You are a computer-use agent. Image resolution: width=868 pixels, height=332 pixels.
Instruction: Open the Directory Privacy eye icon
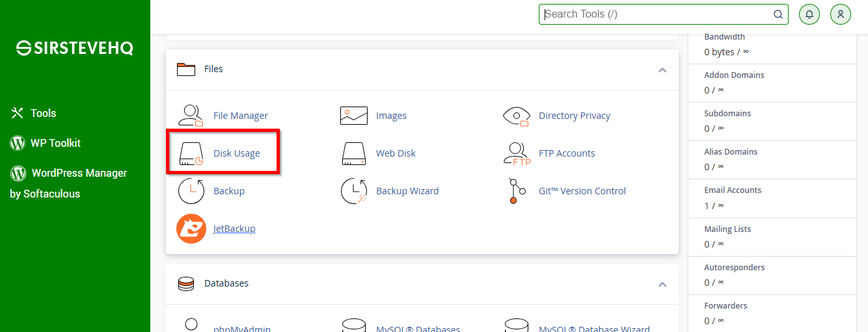(x=517, y=116)
